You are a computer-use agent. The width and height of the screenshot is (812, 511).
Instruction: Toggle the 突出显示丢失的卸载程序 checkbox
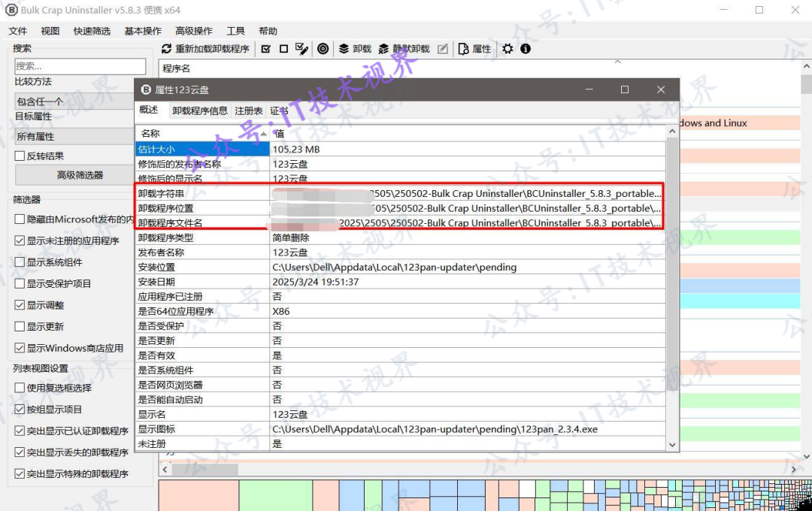pyautogui.click(x=20, y=452)
